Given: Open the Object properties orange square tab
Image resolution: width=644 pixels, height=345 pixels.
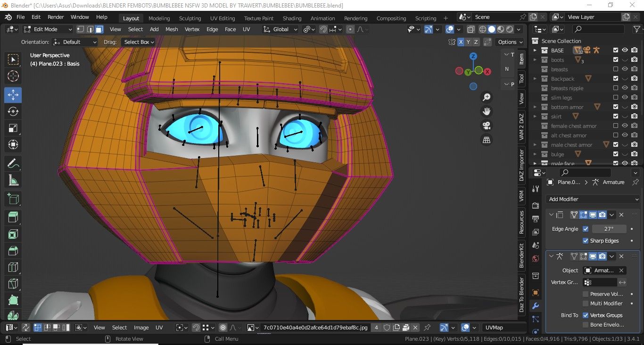Looking at the screenshot, I should coord(535,293).
